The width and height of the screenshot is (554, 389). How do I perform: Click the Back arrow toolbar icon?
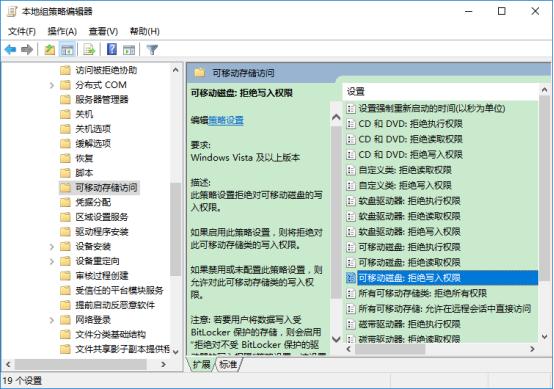(x=11, y=50)
